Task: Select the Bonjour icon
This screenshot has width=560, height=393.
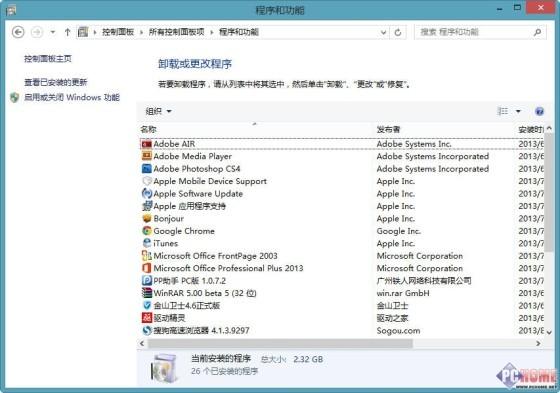Action: point(146,218)
